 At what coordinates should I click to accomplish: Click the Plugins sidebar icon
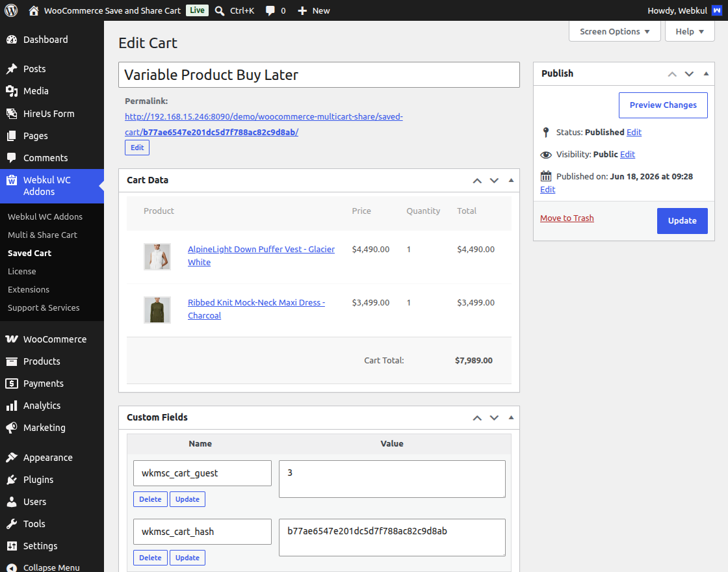pos(12,480)
